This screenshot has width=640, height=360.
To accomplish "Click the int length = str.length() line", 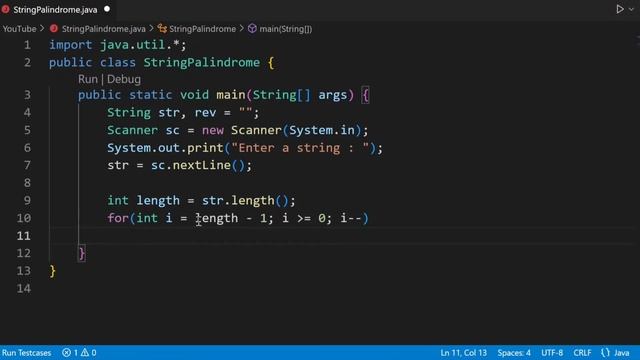I will tap(201, 200).
